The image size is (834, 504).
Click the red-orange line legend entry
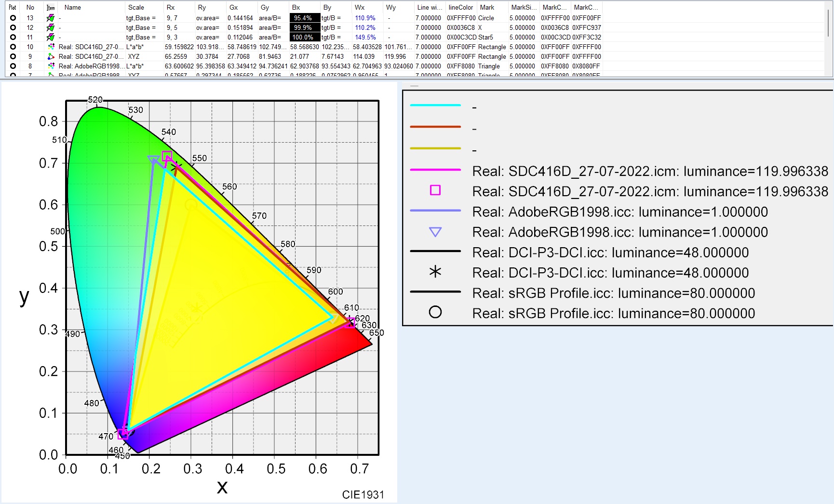pos(435,127)
